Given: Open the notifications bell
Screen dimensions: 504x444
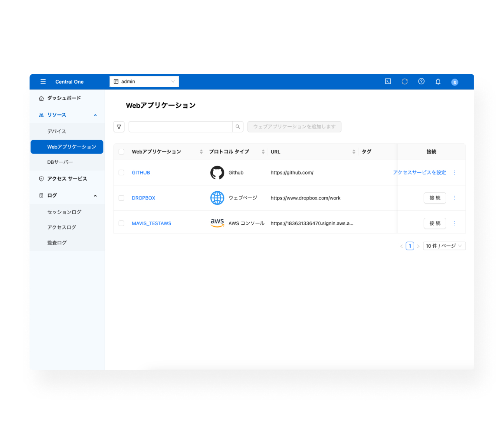Looking at the screenshot, I should point(438,82).
